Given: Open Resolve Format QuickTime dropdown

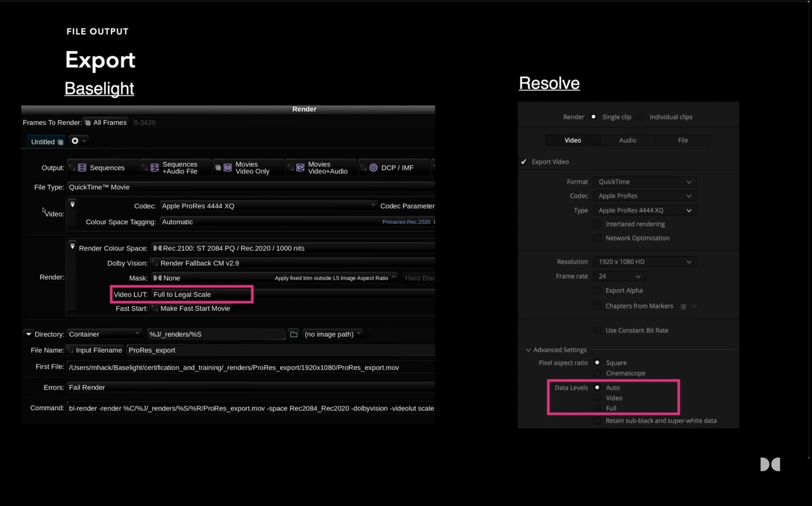Looking at the screenshot, I should pos(645,182).
